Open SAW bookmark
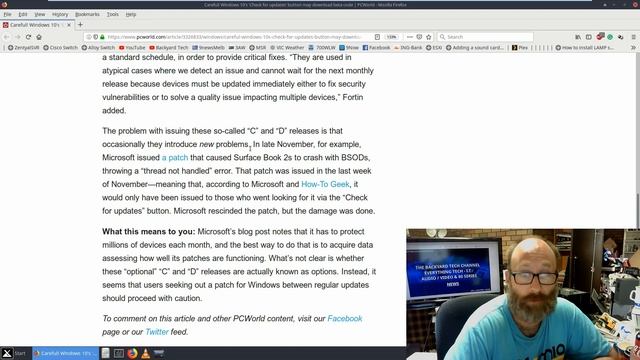The image size is (640, 360). pyautogui.click(x=237, y=48)
